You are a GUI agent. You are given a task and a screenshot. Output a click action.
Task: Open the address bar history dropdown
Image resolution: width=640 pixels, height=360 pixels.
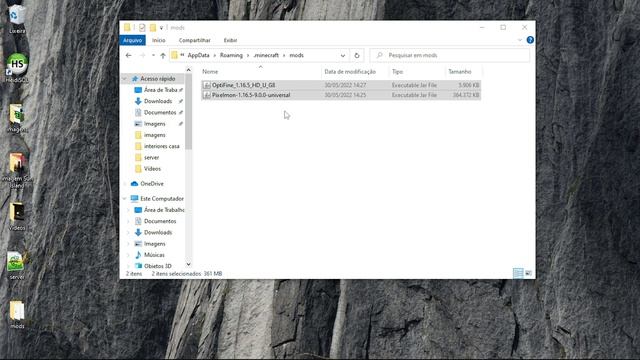[x=343, y=56]
